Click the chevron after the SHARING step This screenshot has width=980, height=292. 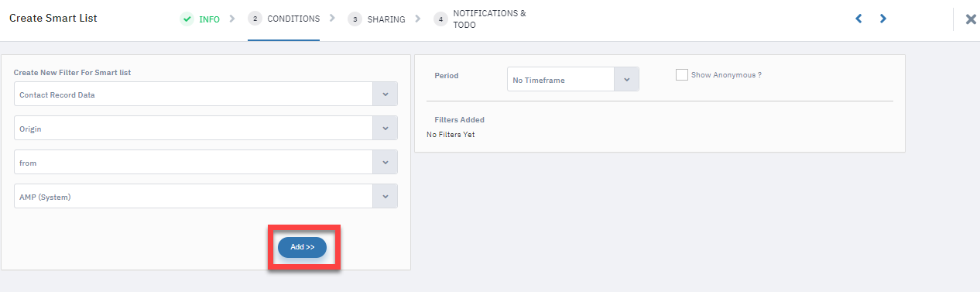tap(417, 19)
